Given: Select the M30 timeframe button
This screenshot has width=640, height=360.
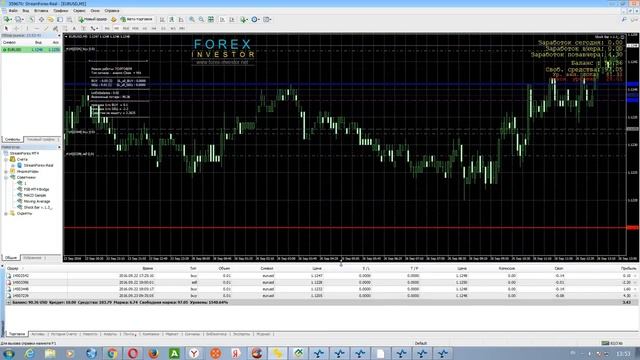Looking at the screenshot, I should pyautogui.click(x=135, y=28).
